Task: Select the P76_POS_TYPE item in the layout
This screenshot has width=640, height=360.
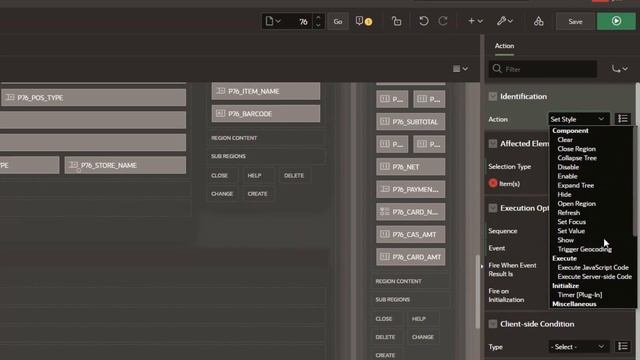Action: click(93, 98)
